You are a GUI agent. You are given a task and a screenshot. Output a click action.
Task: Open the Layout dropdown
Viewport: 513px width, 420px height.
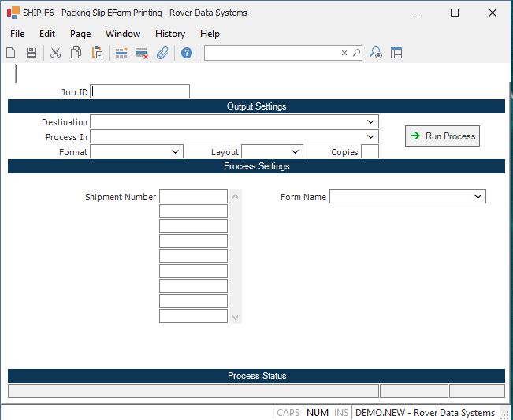click(x=295, y=151)
